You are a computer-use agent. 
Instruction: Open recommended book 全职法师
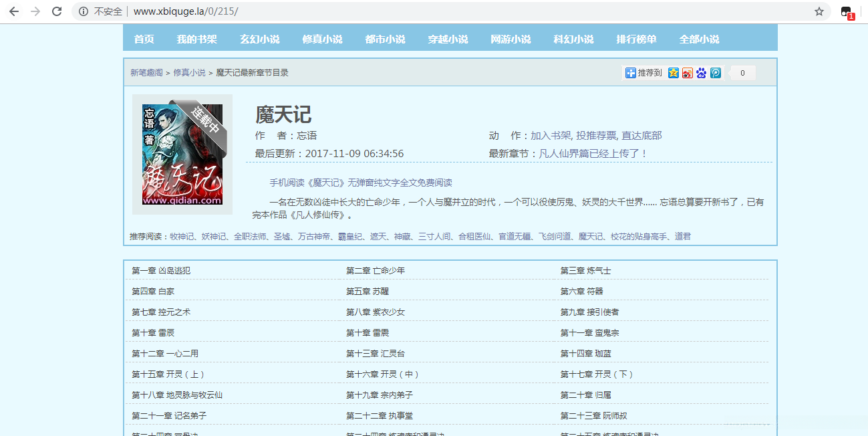[251, 237]
